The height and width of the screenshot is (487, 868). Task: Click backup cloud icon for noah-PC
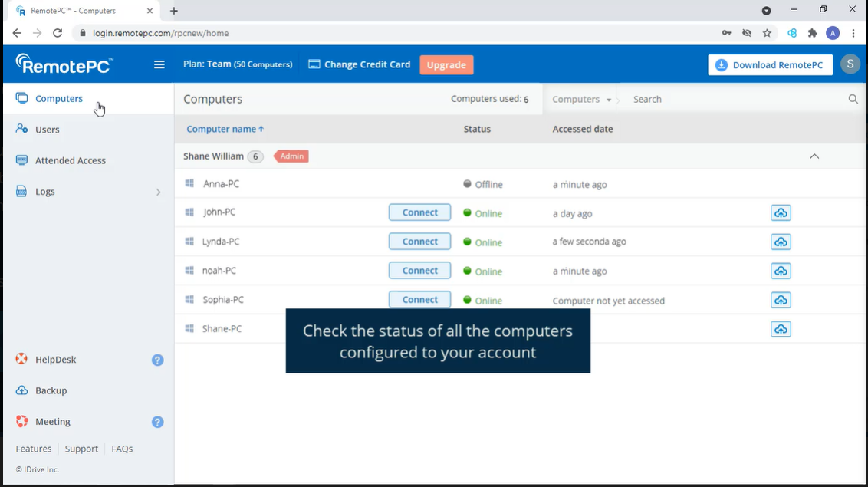coord(781,271)
